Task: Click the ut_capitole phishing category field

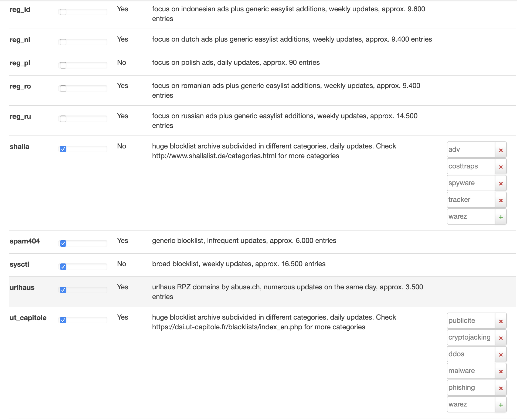Action: point(471,388)
